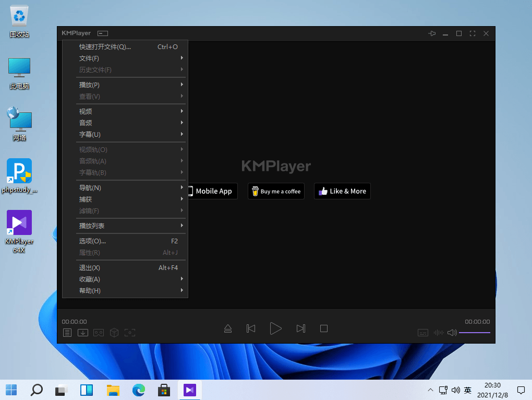Open the Widgets taskbar icon

tap(87, 390)
